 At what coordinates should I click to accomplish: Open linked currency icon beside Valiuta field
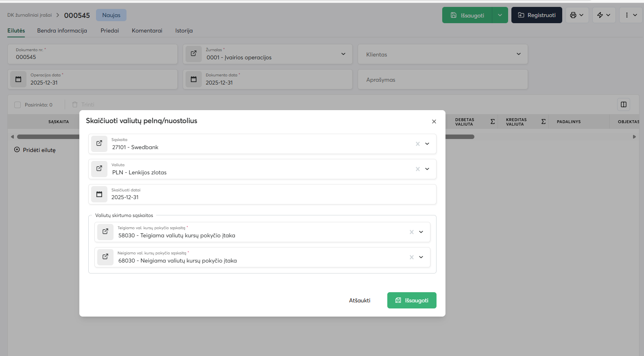tap(99, 169)
